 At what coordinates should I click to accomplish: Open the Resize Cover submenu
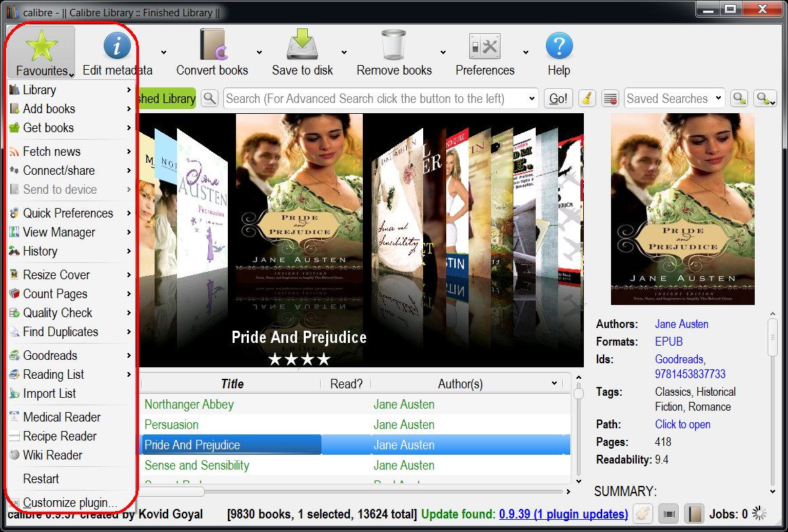point(71,275)
